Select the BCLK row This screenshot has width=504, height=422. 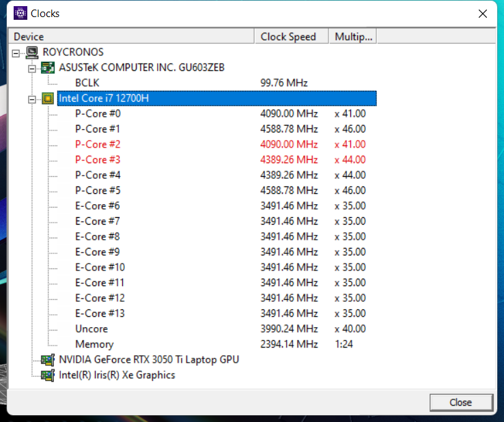[x=87, y=83]
